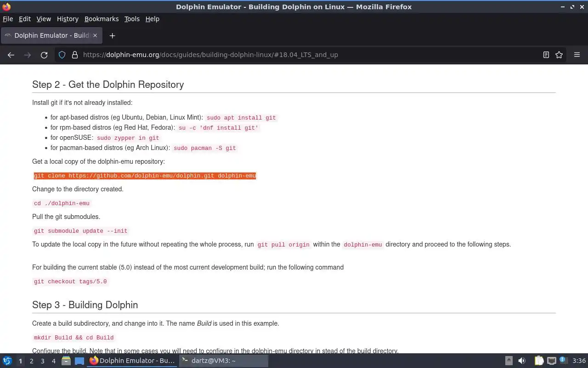The height and width of the screenshot is (368, 588).
Task: Click the show desktop panel icon
Action: (79, 361)
